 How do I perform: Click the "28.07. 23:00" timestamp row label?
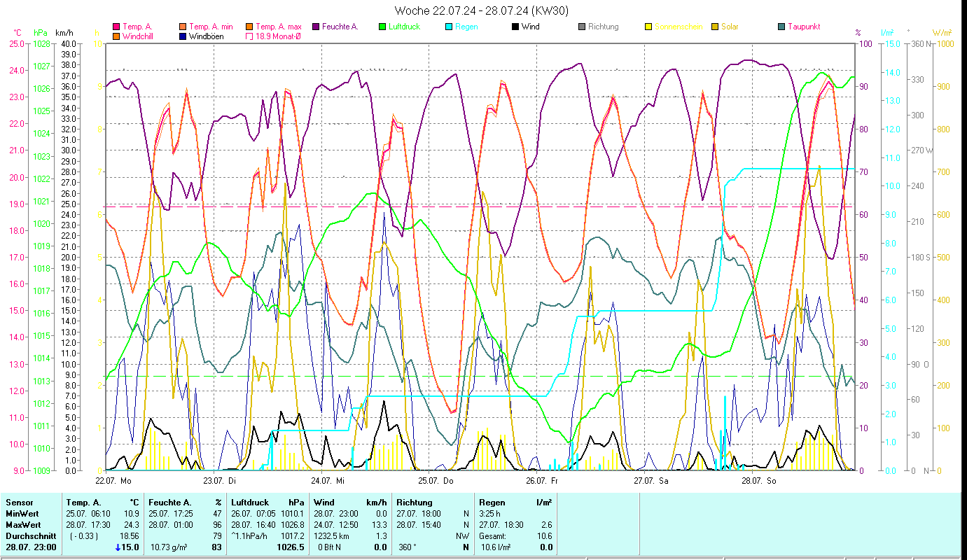[30, 547]
